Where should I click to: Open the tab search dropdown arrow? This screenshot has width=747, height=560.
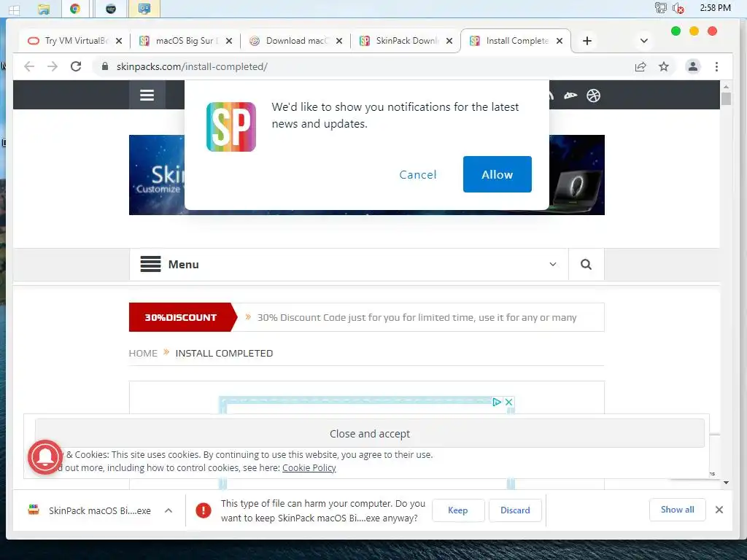coord(644,41)
